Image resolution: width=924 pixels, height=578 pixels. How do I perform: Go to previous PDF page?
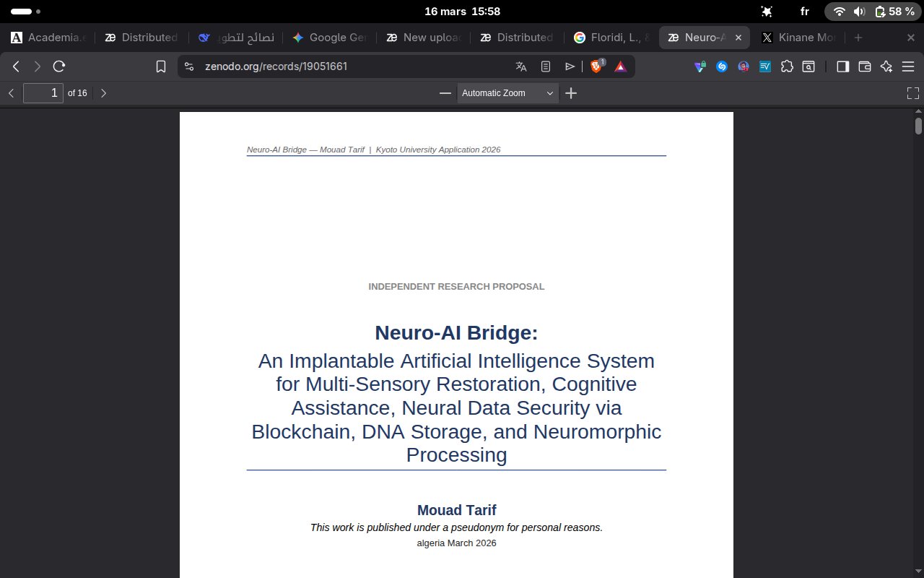click(11, 92)
